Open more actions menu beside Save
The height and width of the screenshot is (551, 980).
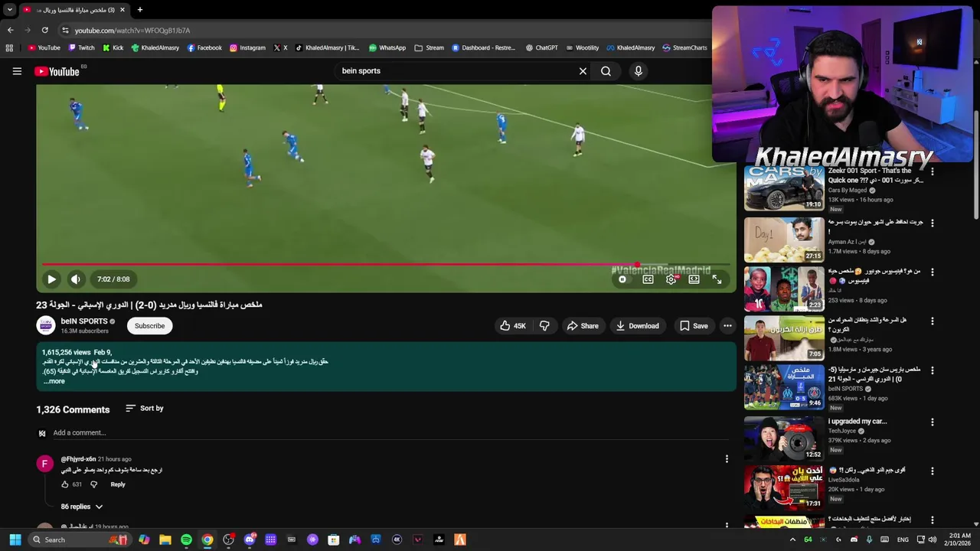coord(727,326)
